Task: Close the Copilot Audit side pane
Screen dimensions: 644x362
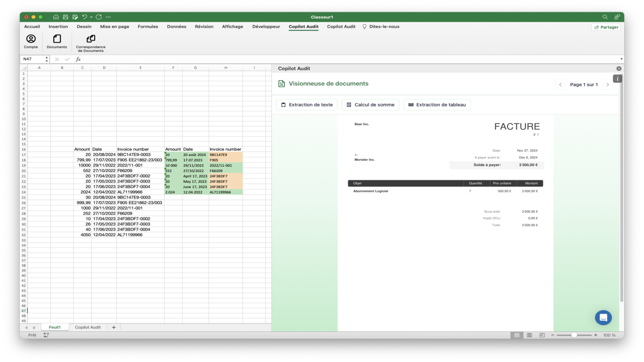Action: point(619,69)
